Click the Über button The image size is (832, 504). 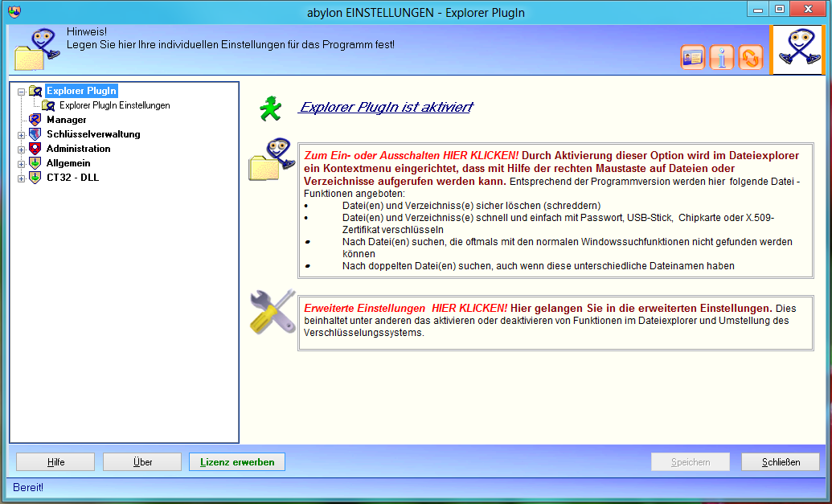tap(142, 462)
